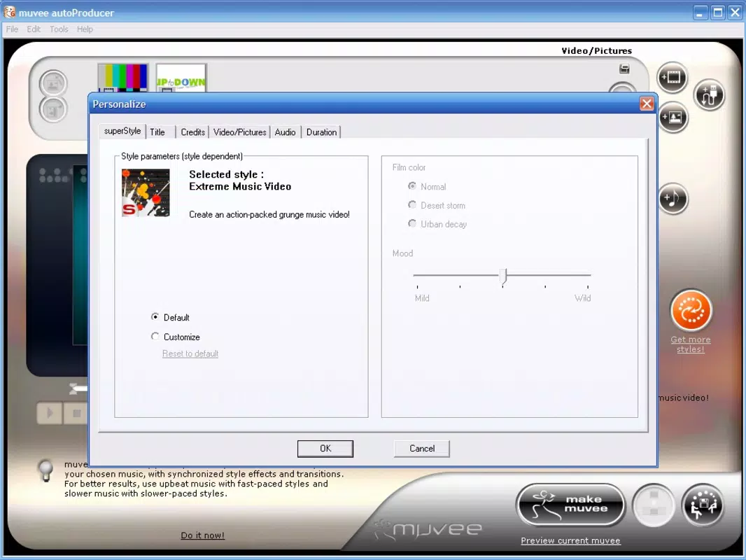Open the Credits tab
This screenshot has width=746, height=560.
click(x=192, y=132)
